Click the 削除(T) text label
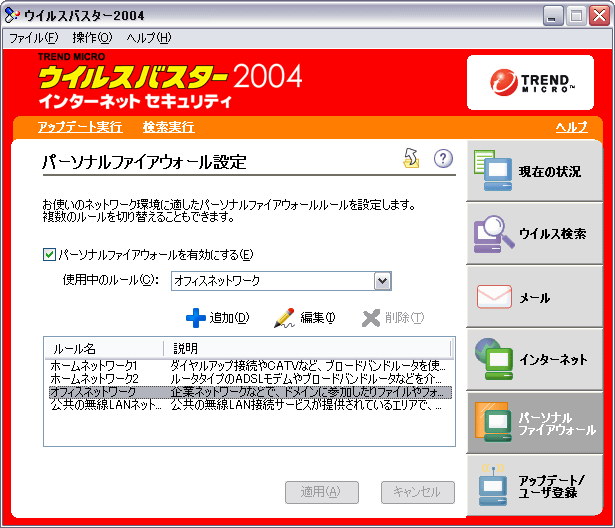615x528 pixels. (404, 318)
